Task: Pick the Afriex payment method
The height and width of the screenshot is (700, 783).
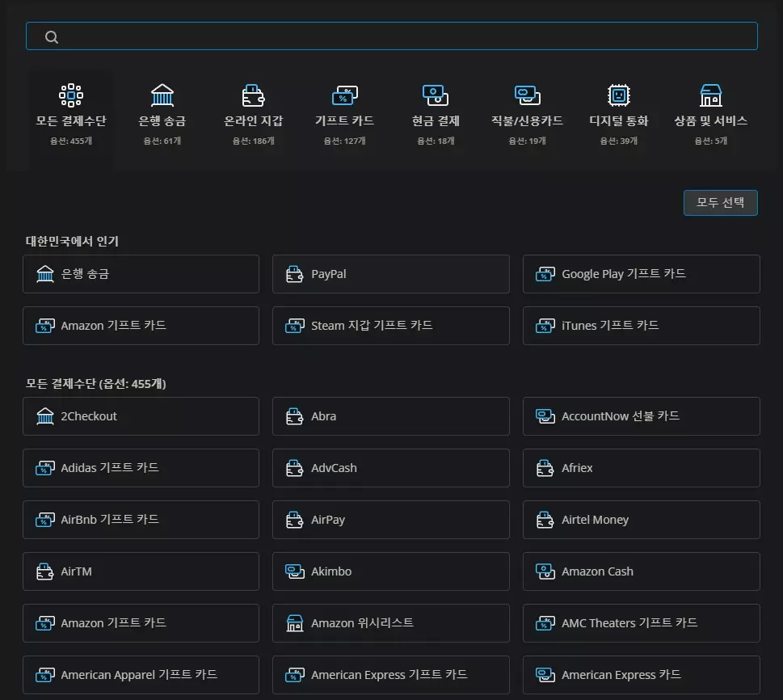Action: 641,468
